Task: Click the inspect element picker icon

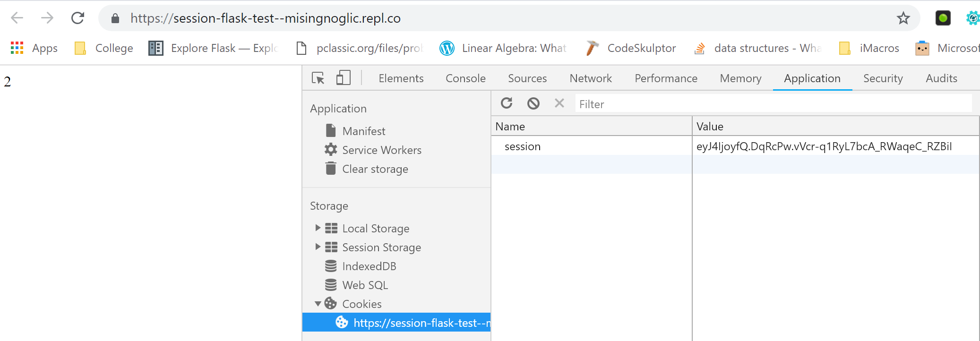Action: [318, 78]
